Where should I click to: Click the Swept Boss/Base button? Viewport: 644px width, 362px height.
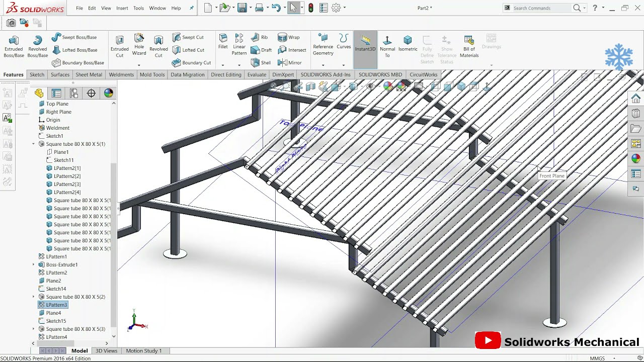[x=74, y=37]
